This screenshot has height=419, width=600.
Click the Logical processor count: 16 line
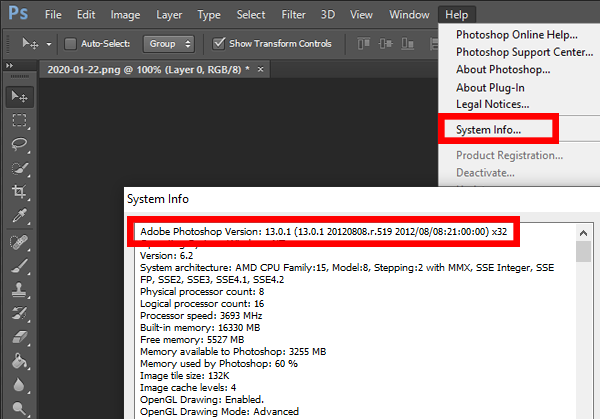[202, 304]
